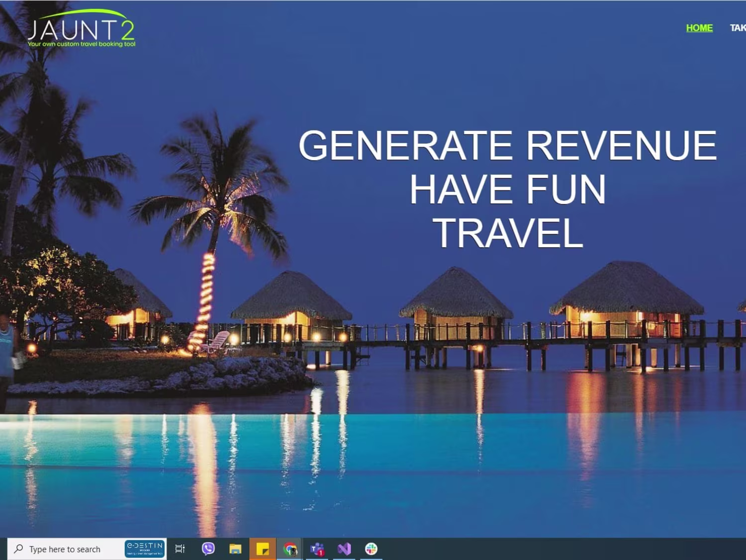Click the GENERATE REVENUE headline text

pos(507,145)
